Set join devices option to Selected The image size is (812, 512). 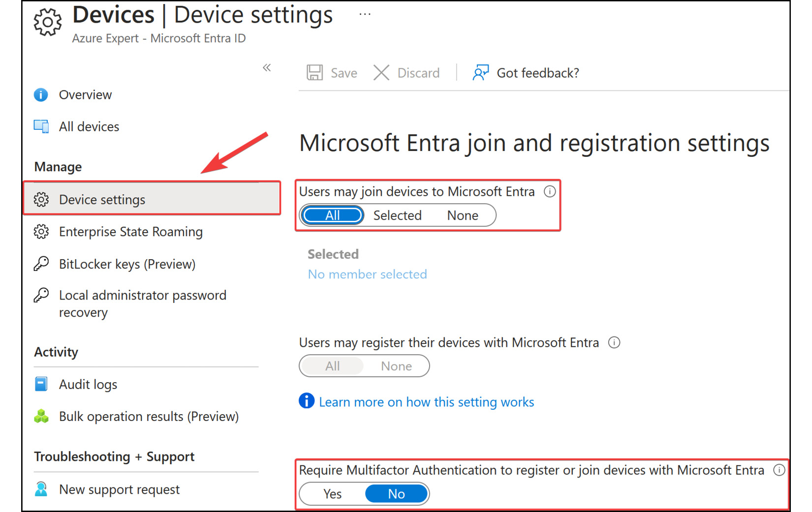(x=398, y=215)
